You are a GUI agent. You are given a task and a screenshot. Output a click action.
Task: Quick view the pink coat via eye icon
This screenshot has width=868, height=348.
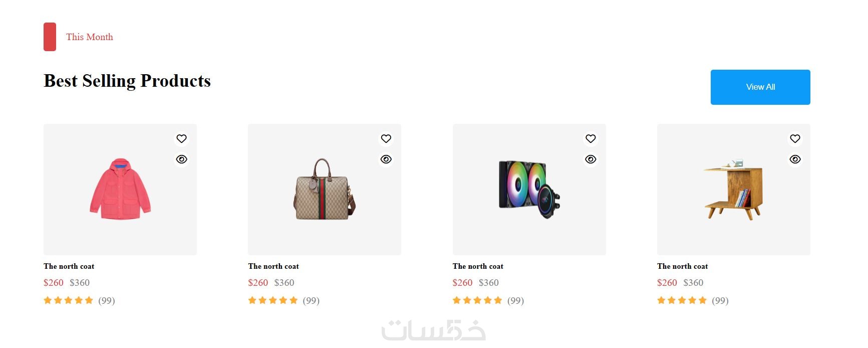pos(181,159)
